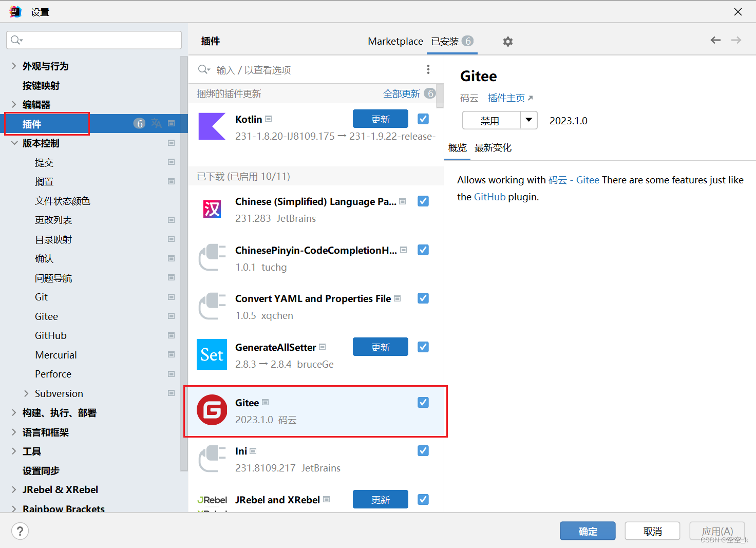Image resolution: width=756 pixels, height=548 pixels.
Task: Uncheck the Ini plugin checkbox
Action: coord(423,450)
